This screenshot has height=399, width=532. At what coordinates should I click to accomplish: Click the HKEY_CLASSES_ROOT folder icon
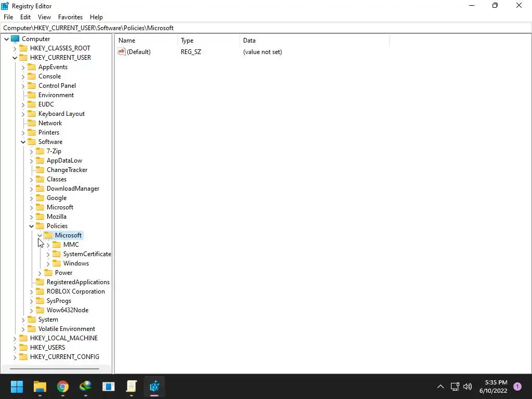pos(23,48)
